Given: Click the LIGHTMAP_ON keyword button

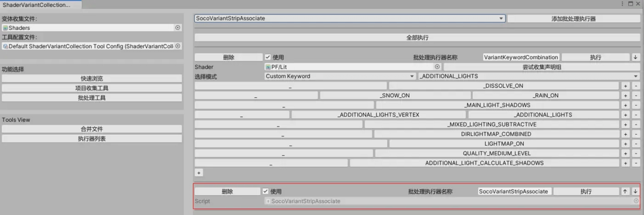Looking at the screenshot, I should [504, 144].
